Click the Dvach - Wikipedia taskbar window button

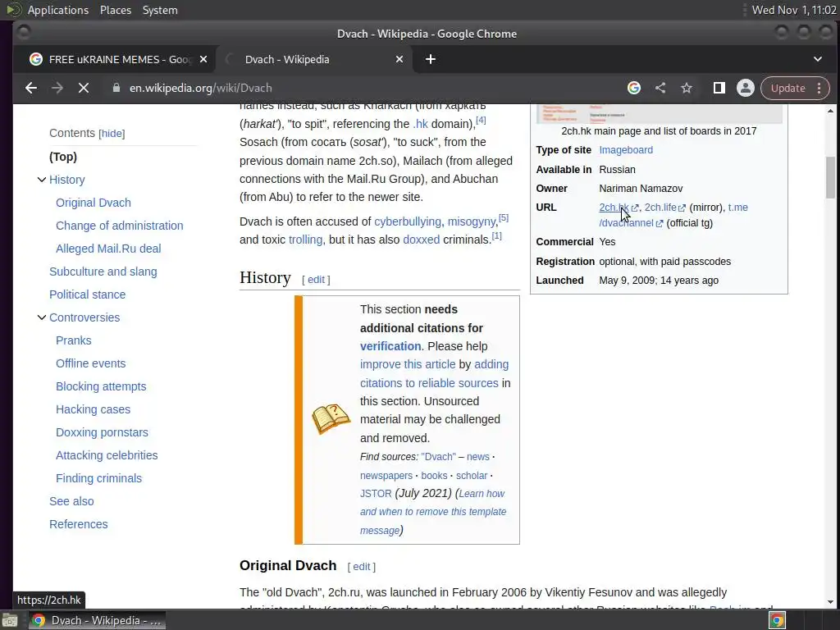click(97, 620)
